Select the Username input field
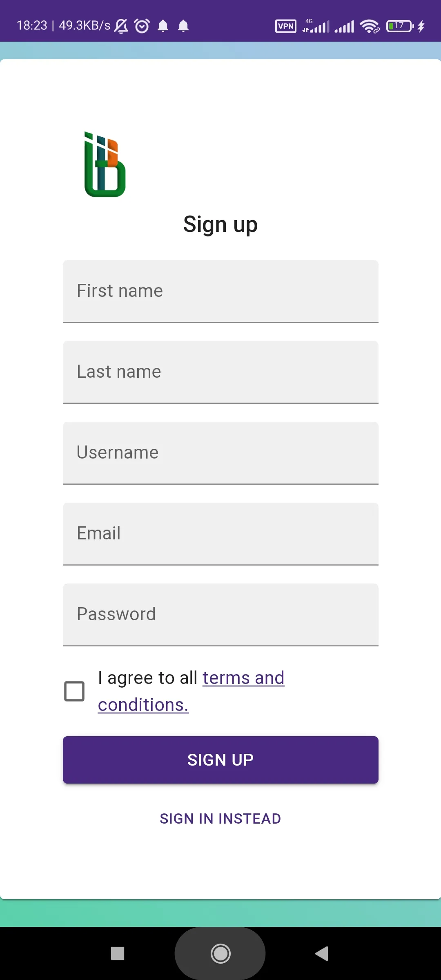The image size is (441, 980). [x=220, y=453]
